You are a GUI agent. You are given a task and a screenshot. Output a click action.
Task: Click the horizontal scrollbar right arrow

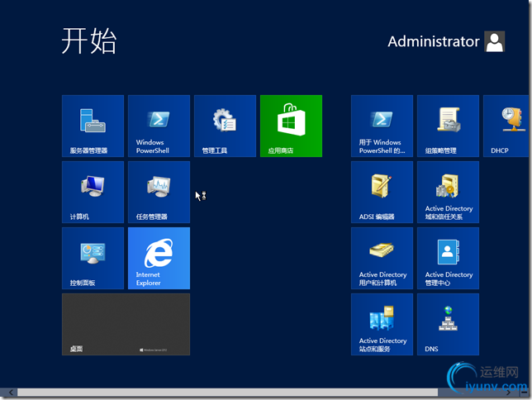coord(508,393)
